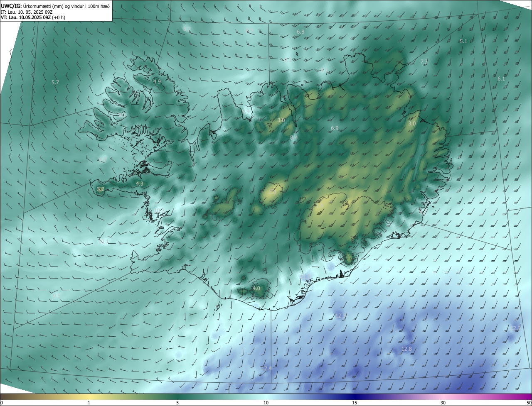Select the 5 tick on the colour scale
Image resolution: width=532 pixels, height=406 pixels.
click(177, 403)
